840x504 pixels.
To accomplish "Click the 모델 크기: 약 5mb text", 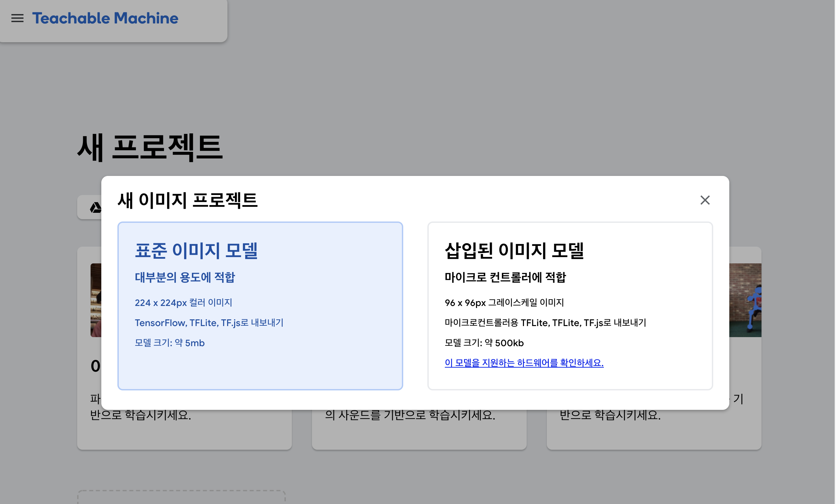I will (x=170, y=343).
